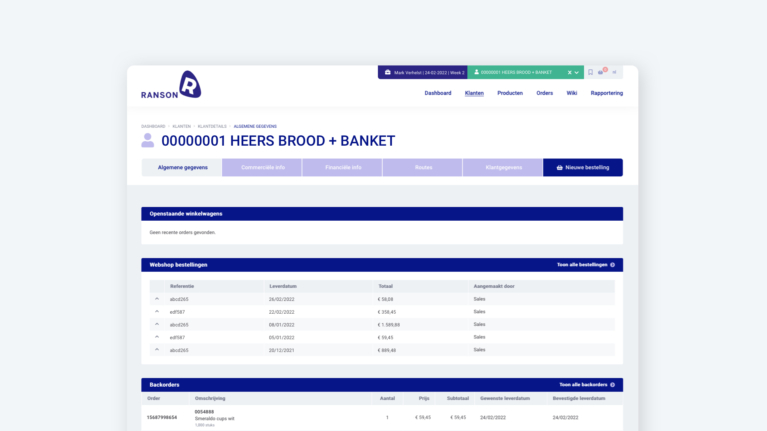Image resolution: width=767 pixels, height=431 pixels.
Task: Click product code 0054888 in Backorders
Action: point(204,412)
